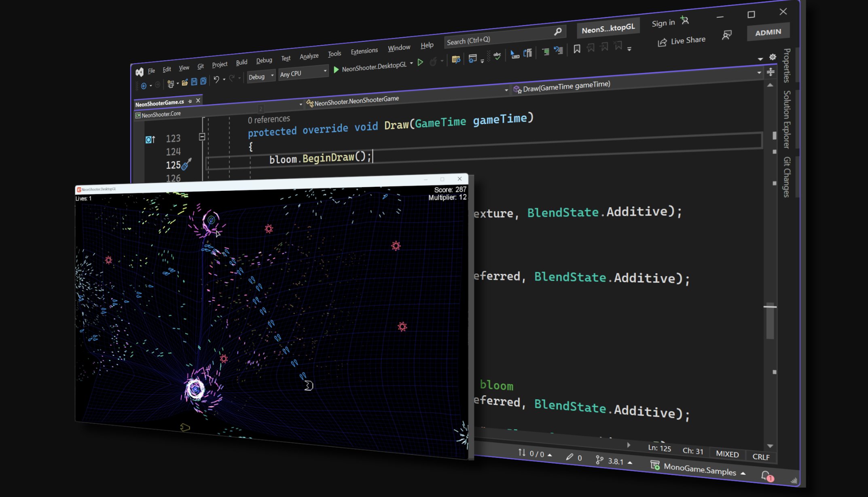This screenshot has width=868, height=497.
Task: Click Sign in
Action: (x=663, y=23)
